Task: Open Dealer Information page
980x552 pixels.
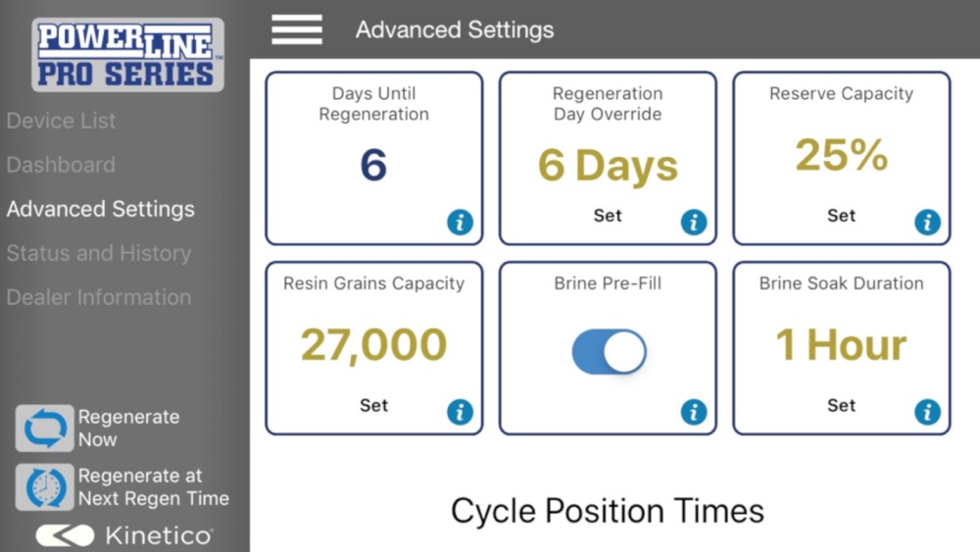Action: pyautogui.click(x=99, y=297)
